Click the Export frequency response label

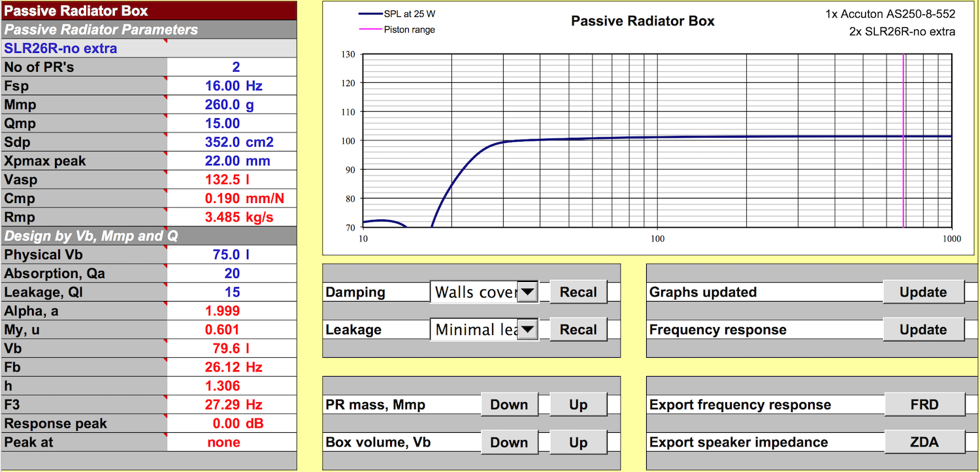pyautogui.click(x=740, y=405)
